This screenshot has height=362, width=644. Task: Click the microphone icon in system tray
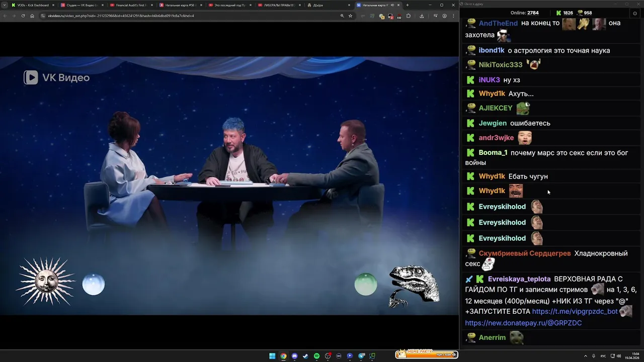tap(594, 356)
